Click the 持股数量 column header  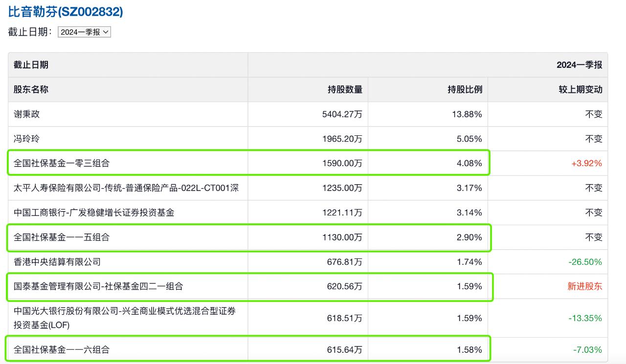[x=345, y=89]
